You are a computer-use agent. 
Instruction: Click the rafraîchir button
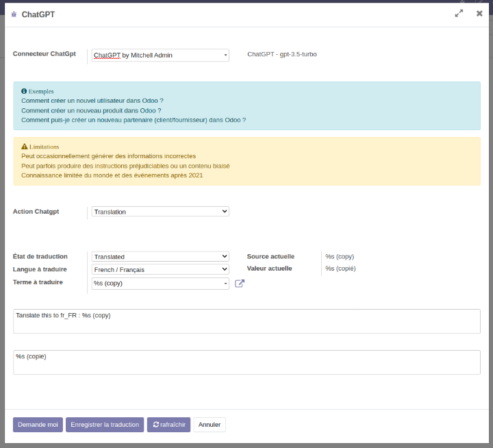(169, 425)
